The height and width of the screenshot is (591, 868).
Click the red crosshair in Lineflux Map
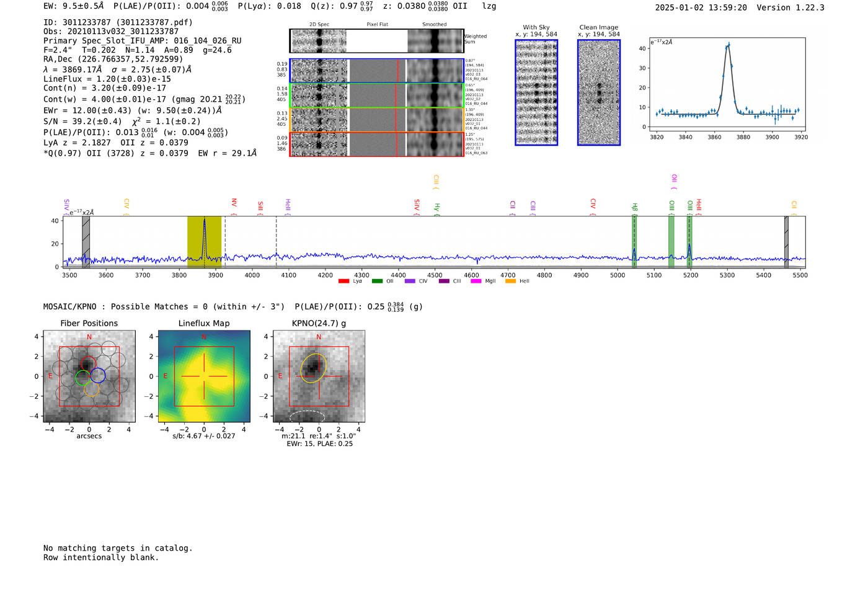[x=204, y=376]
